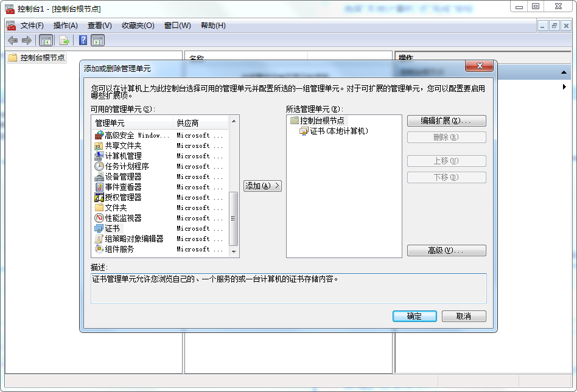Select the 事件查看器 row text
577x392 pixels.
[124, 187]
